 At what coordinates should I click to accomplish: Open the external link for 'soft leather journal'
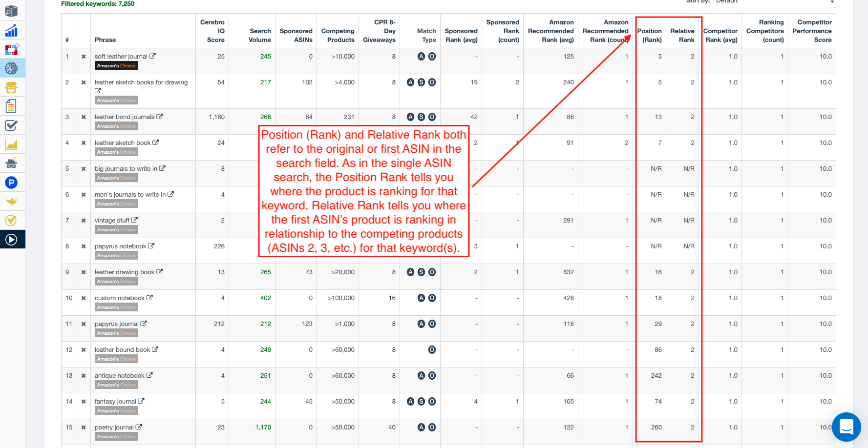click(152, 56)
